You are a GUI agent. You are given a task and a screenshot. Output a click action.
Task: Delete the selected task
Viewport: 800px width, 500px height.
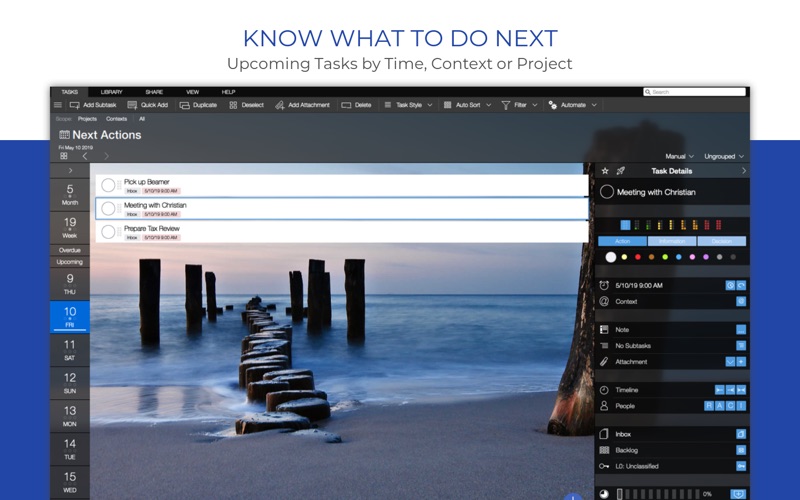click(356, 105)
